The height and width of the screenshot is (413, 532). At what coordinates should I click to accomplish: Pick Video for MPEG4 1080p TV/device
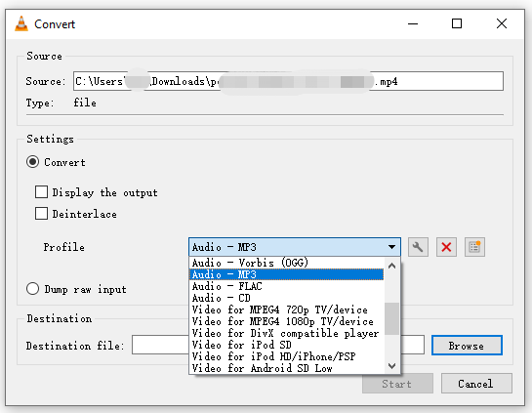point(286,321)
